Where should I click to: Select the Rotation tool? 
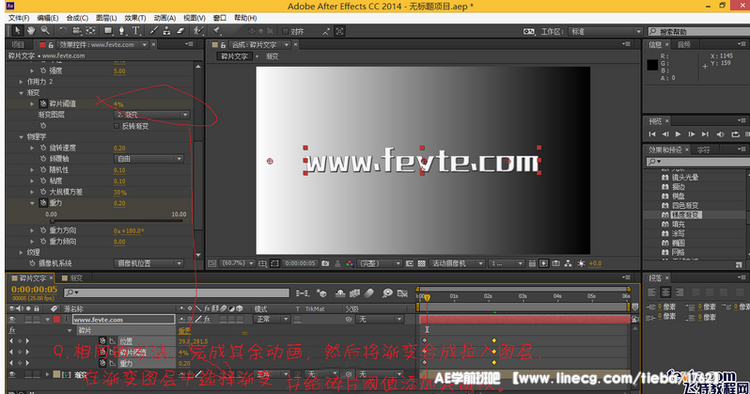(x=63, y=31)
